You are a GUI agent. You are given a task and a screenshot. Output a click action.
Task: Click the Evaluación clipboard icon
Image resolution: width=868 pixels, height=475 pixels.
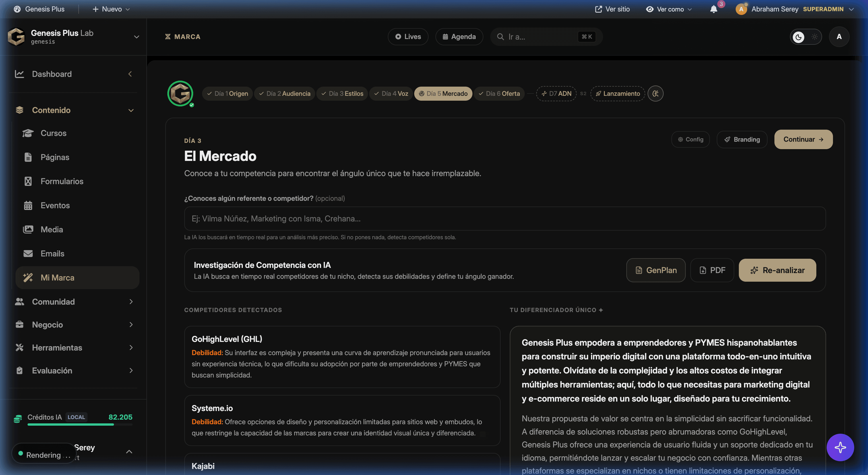20,370
